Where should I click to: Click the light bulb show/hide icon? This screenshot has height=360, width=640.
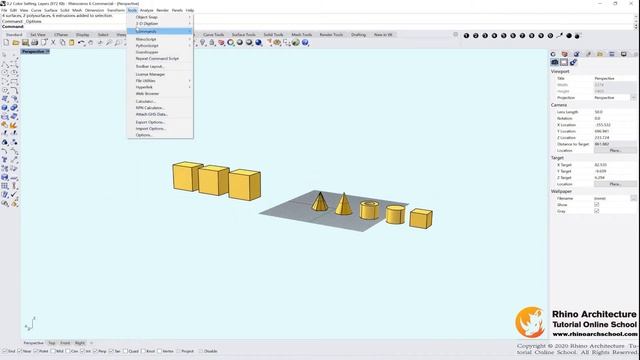pyautogui.click(x=203, y=42)
